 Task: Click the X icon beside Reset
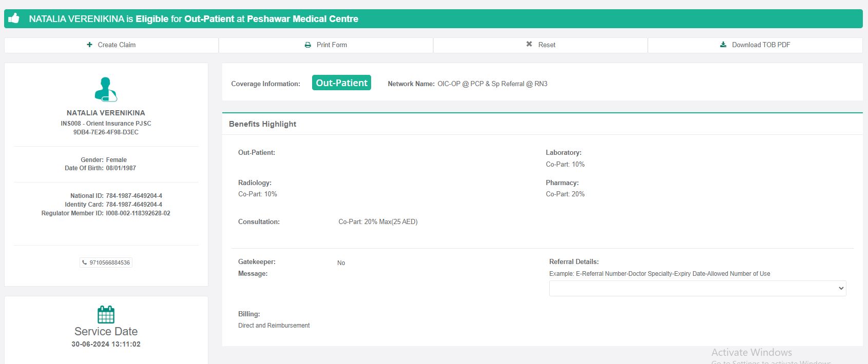coord(529,45)
